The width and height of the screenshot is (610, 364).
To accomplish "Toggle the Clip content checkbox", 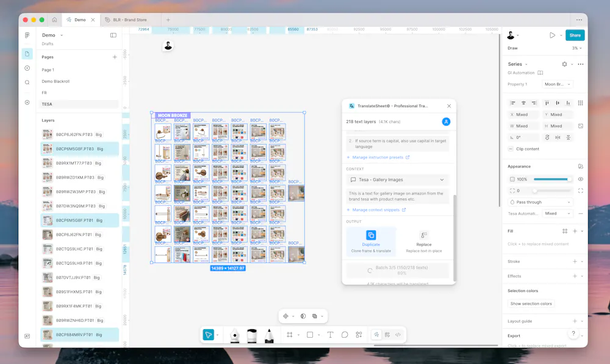I will click(511, 149).
